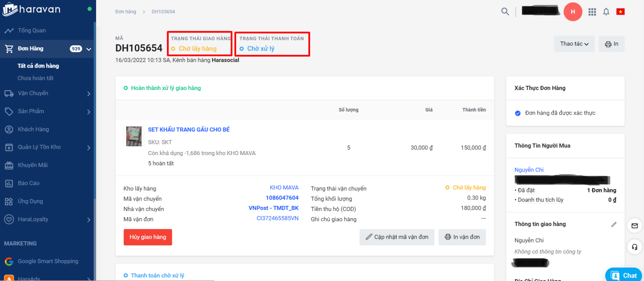Click the COD amount 180,000 ₫
The image size is (644, 281).
(x=473, y=208)
